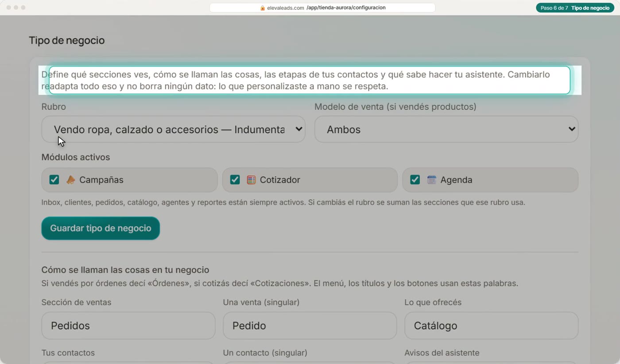Click Guardar tipo de negocio button
This screenshot has width=620, height=364.
tap(101, 228)
